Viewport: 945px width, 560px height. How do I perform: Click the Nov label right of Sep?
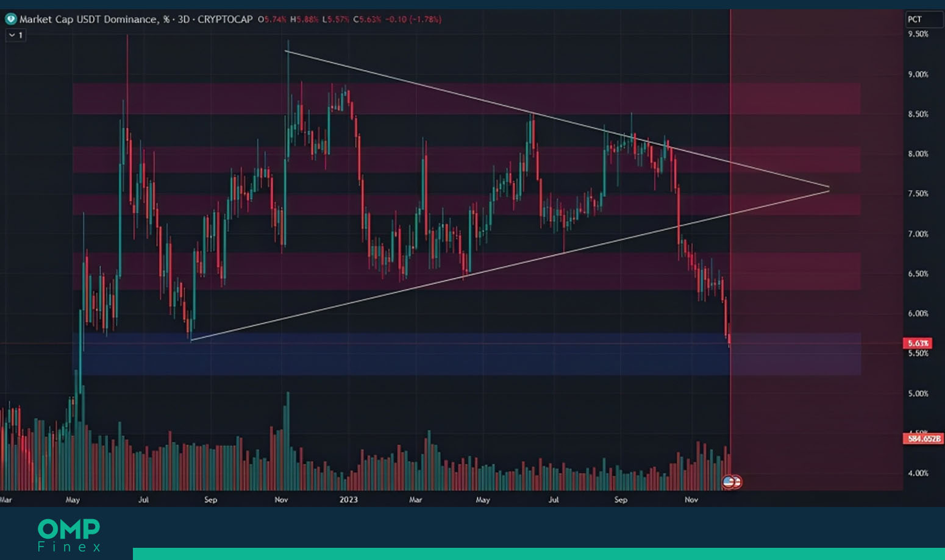point(691,500)
